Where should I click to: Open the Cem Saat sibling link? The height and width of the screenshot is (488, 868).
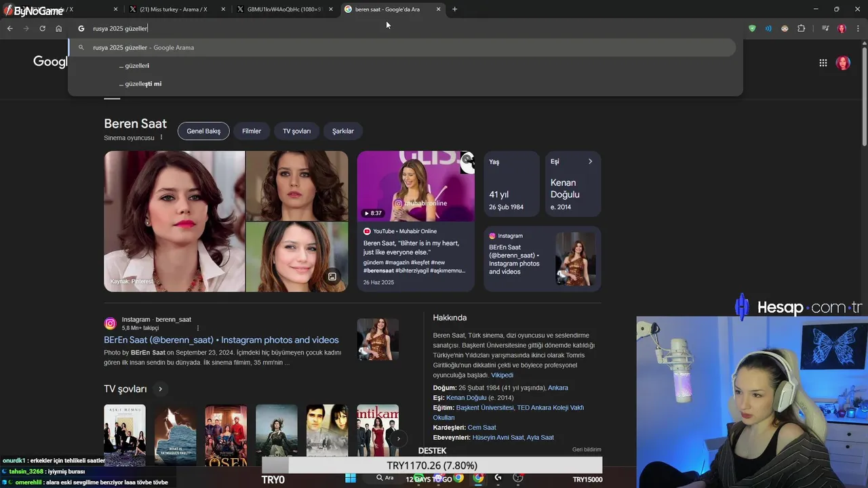482,428
